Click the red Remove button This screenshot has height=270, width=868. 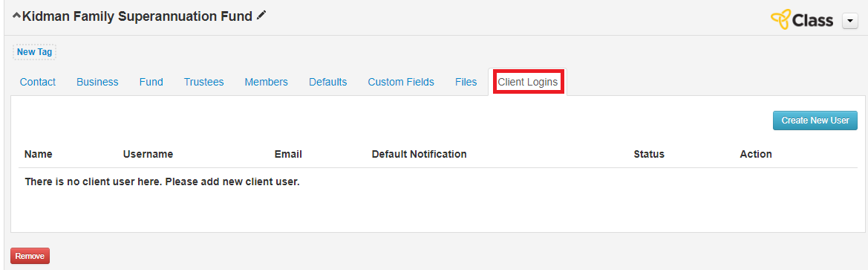[30, 256]
